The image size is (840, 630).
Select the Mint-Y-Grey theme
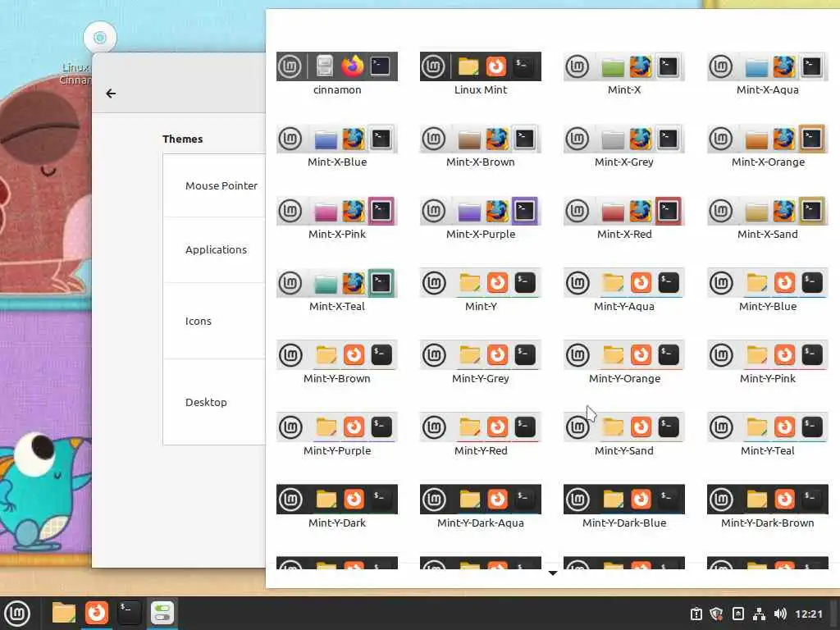481,363
